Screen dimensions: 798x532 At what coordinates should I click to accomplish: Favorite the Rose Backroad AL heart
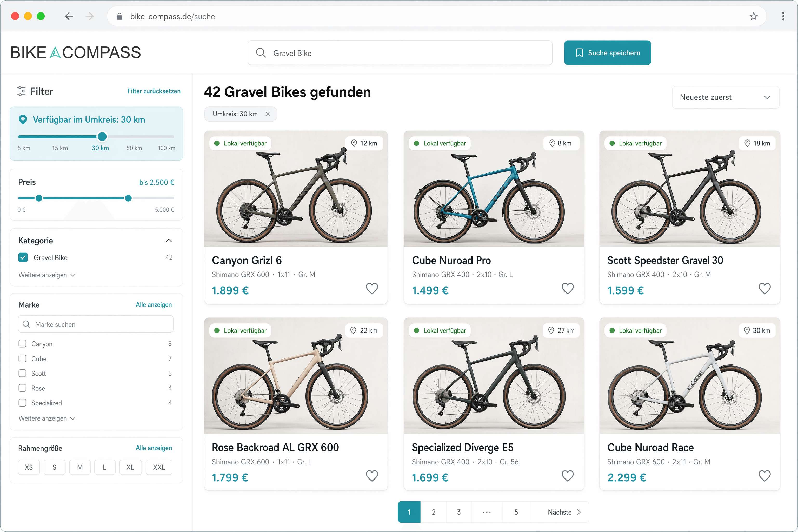pos(372,476)
